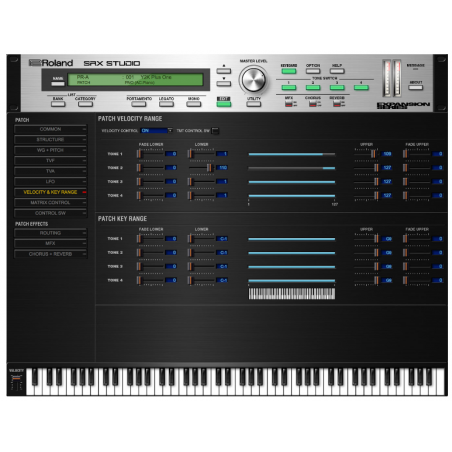Open the TVA page

click(x=50, y=171)
